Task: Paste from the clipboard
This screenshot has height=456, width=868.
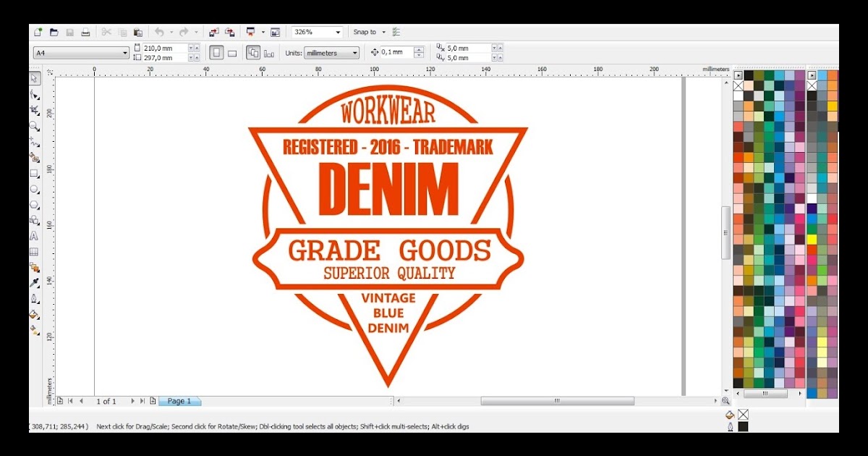Action: 137,32
